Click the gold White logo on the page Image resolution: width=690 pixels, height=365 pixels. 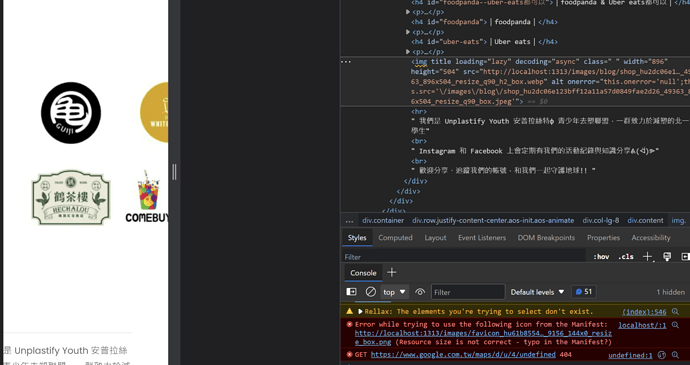[154, 112]
